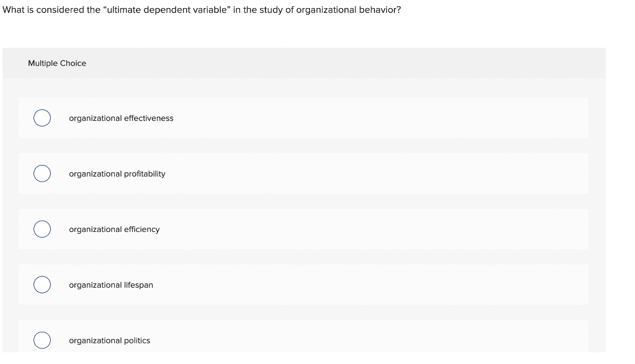Click the organizational efficiency answer text

(x=114, y=229)
